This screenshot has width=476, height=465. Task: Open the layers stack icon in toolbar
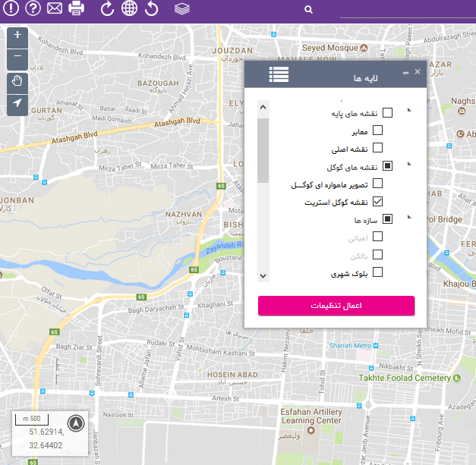tap(182, 9)
